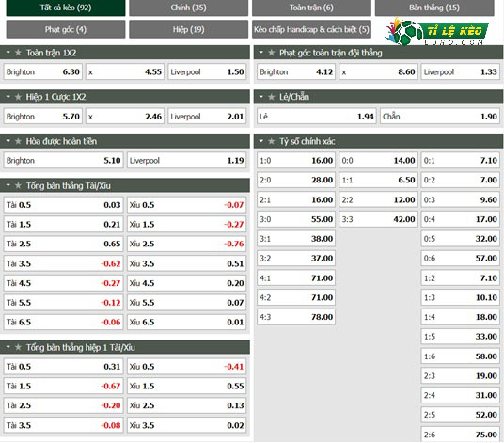Pick Liverpool at 1.50 in Toàn trận 1X2
504x443 pixels.
(207, 71)
